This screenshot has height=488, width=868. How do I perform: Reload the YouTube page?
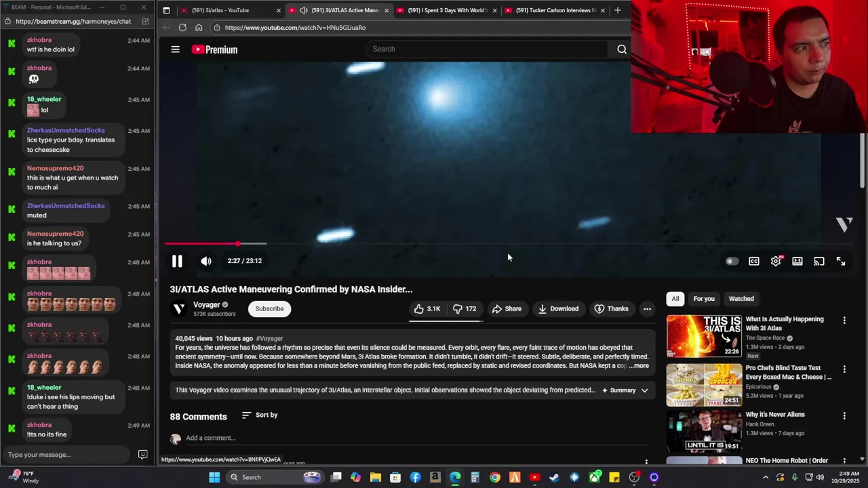(x=182, y=27)
